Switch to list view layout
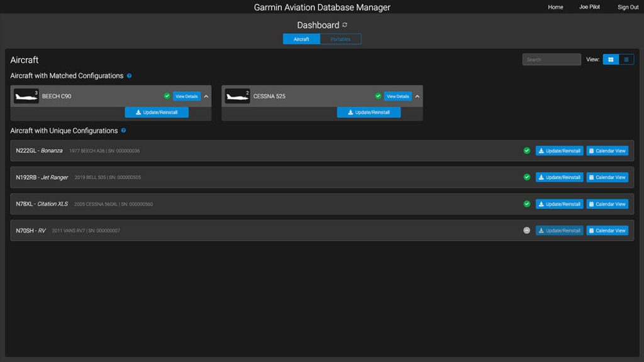This screenshot has width=644, height=362. tap(626, 60)
